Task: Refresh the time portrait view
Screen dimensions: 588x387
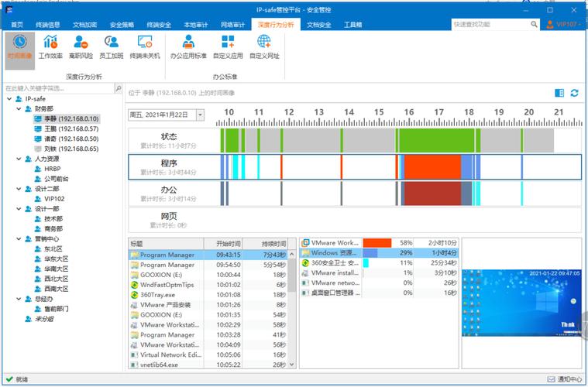Action: click(574, 93)
